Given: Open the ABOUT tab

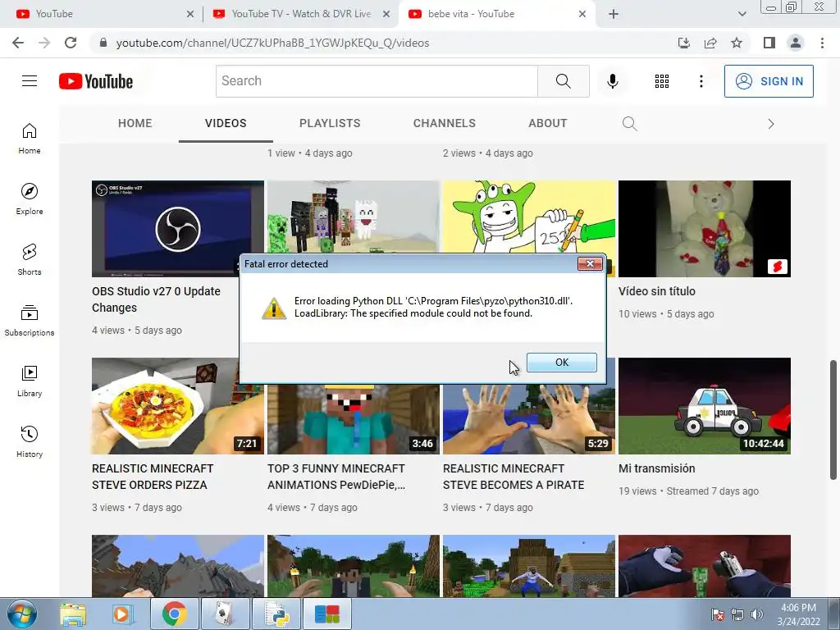Looking at the screenshot, I should click(547, 123).
